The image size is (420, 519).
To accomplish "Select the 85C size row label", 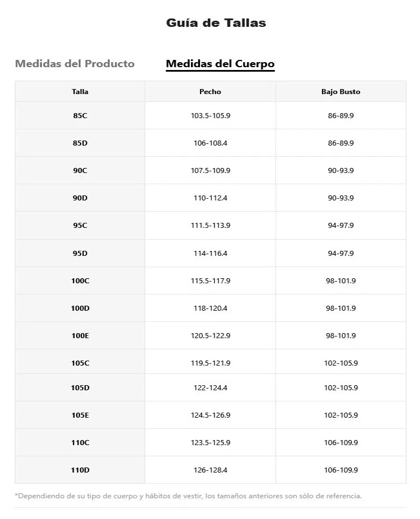I will coord(80,115).
